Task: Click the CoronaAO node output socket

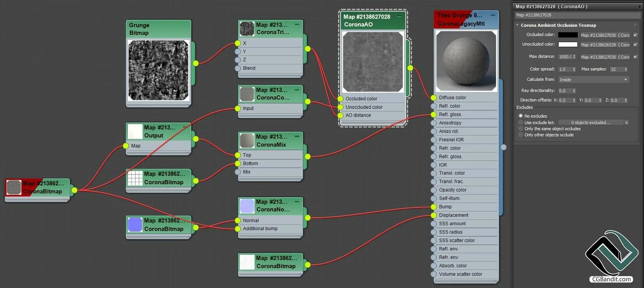Action: [410, 68]
